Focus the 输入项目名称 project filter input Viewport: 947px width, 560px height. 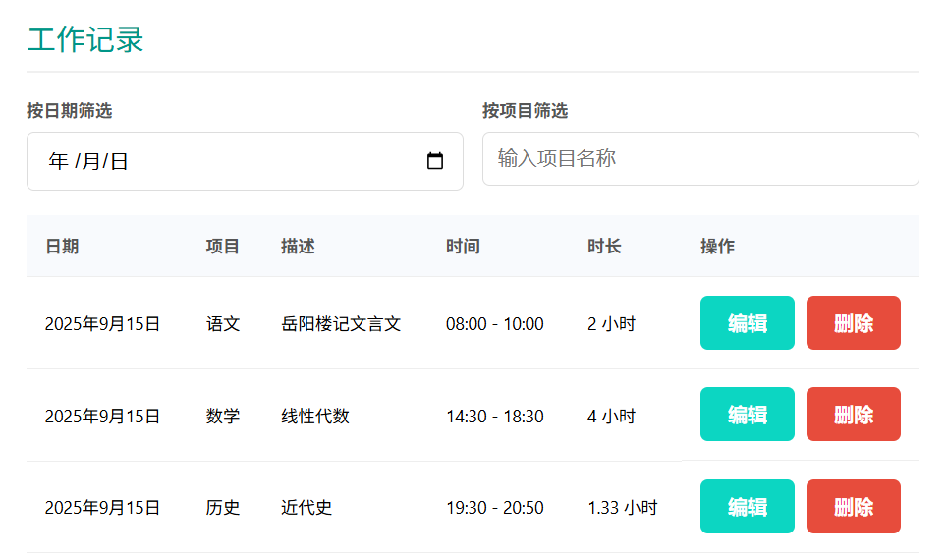click(x=699, y=158)
